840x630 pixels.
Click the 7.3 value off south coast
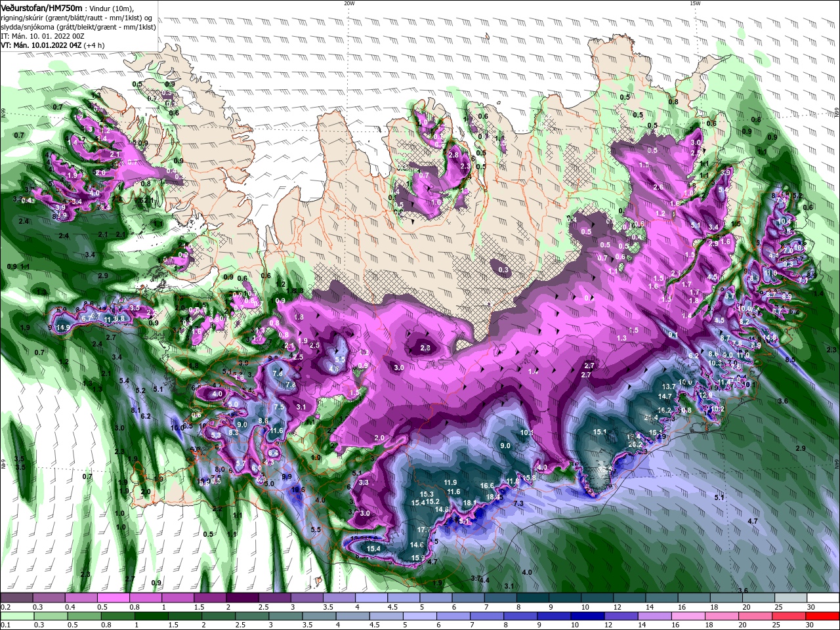(x=518, y=503)
